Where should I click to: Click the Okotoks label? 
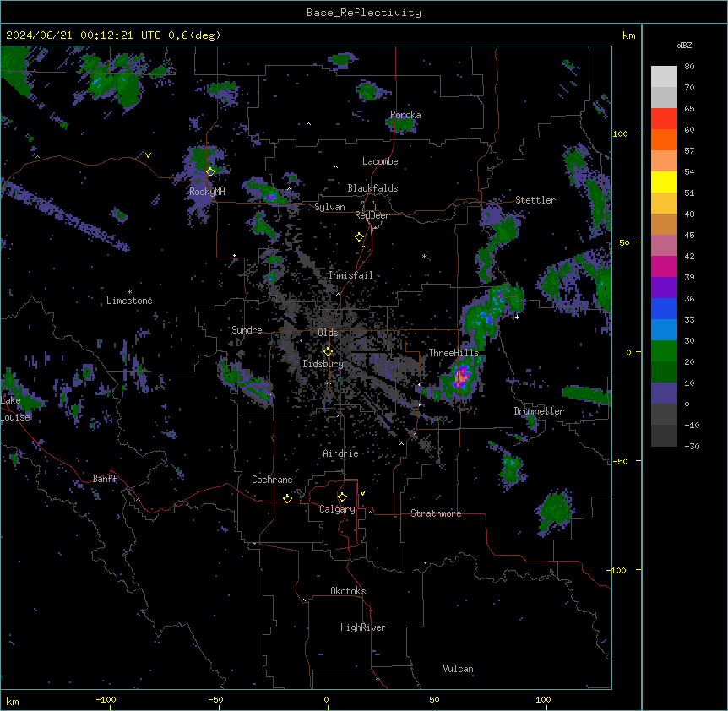pyautogui.click(x=348, y=591)
